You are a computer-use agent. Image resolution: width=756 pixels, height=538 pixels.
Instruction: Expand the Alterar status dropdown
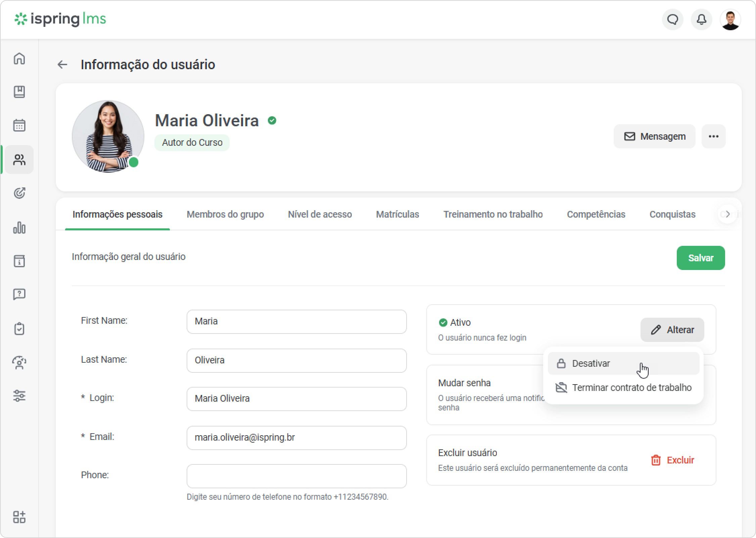672,330
